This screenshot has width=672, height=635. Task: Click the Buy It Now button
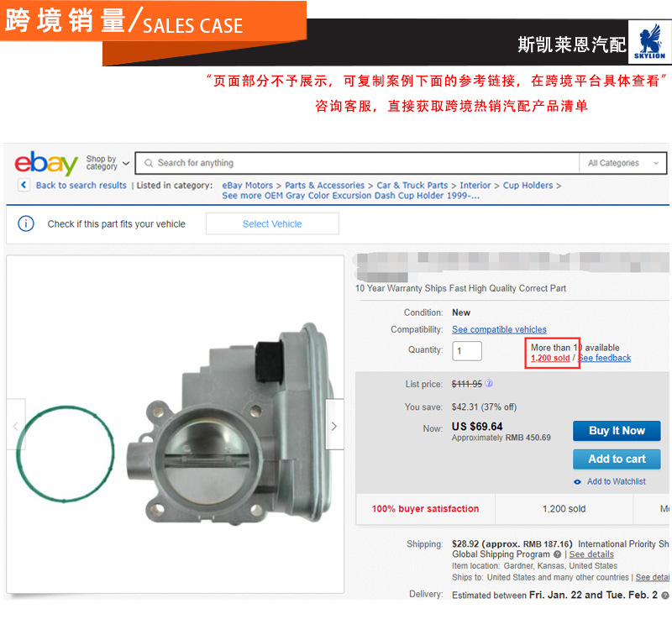[617, 431]
